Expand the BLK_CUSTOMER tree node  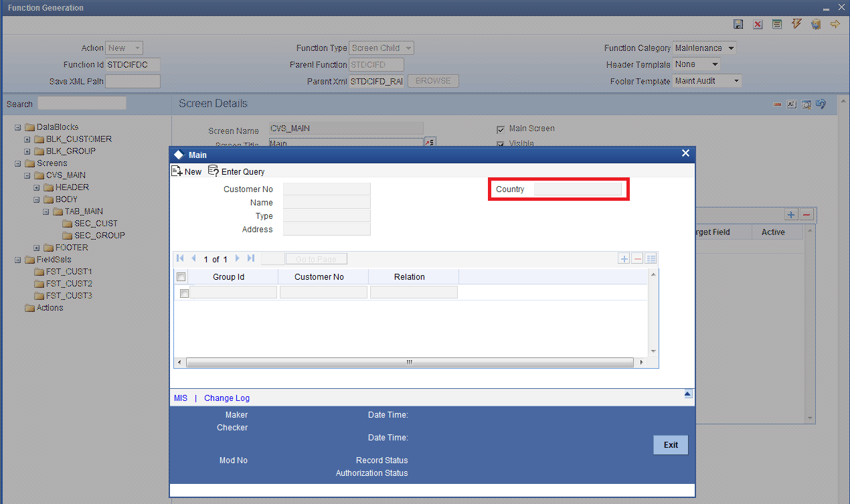(27, 139)
